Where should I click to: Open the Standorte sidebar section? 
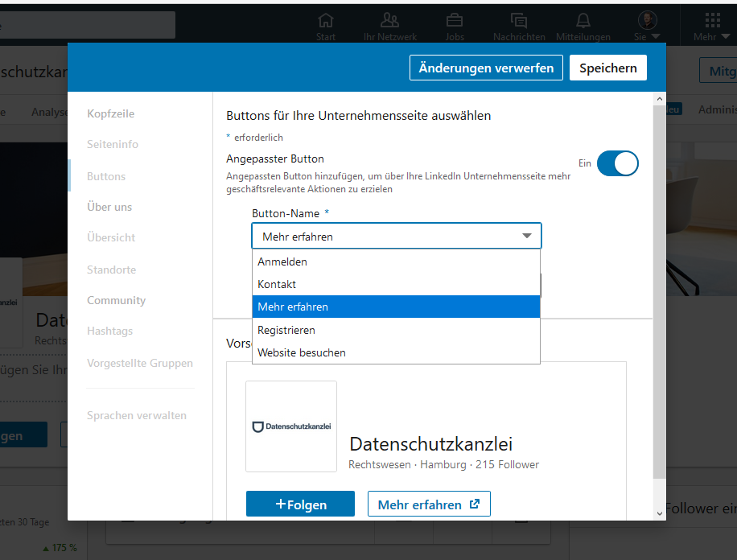point(111,270)
